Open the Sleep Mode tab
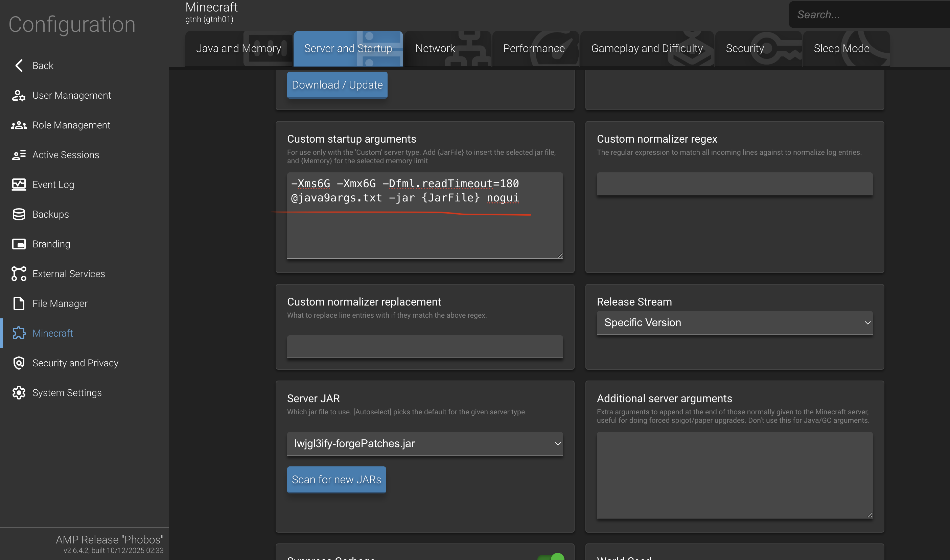The width and height of the screenshot is (950, 560). pos(846,49)
